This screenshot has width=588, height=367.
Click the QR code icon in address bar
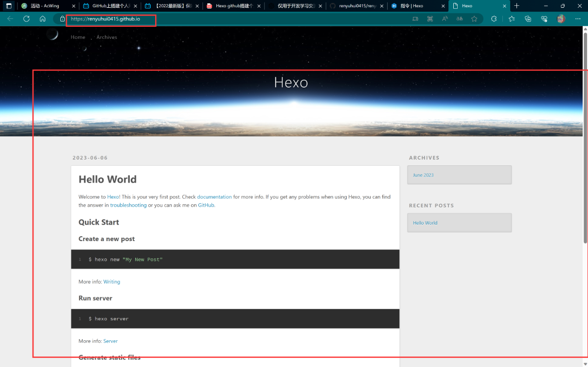pos(430,18)
